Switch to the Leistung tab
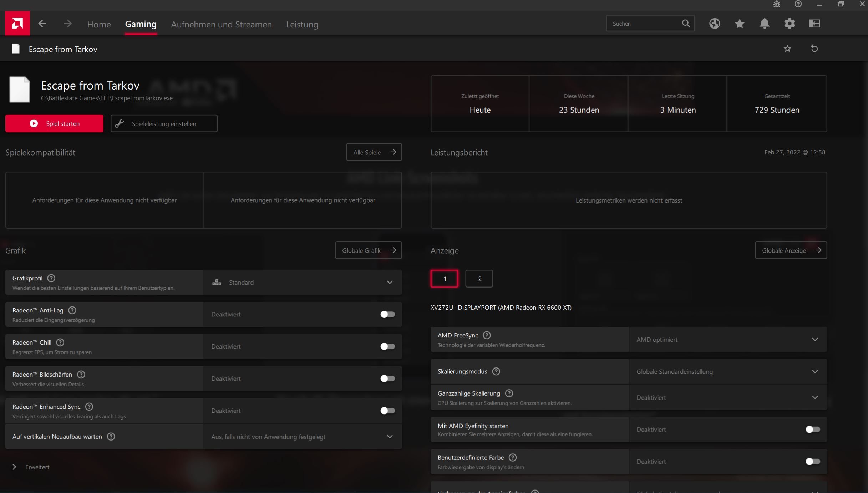This screenshot has width=868, height=493. pos(302,24)
